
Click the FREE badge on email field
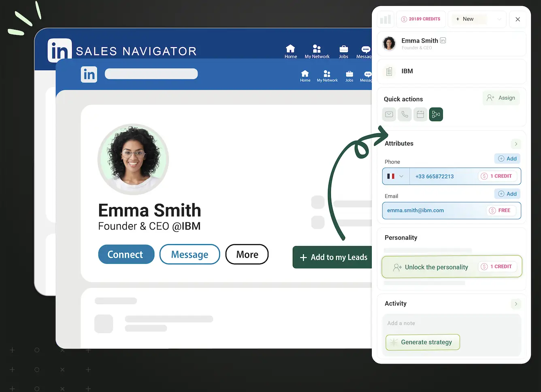coord(501,211)
